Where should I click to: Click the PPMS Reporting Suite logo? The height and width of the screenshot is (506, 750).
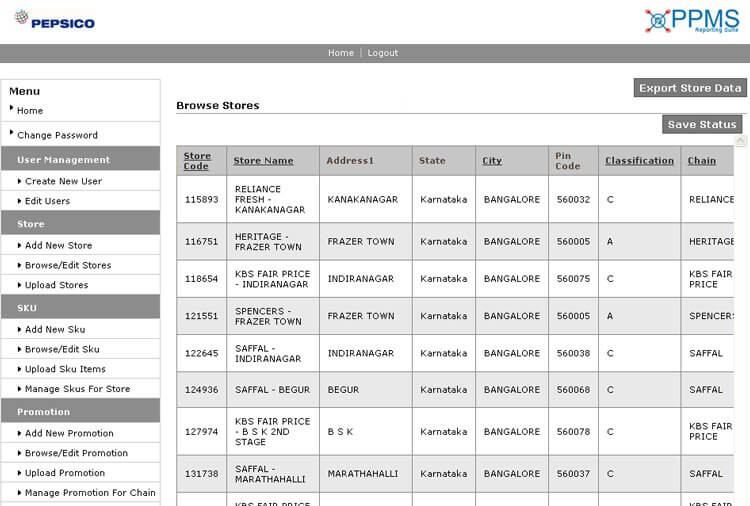[x=691, y=21]
